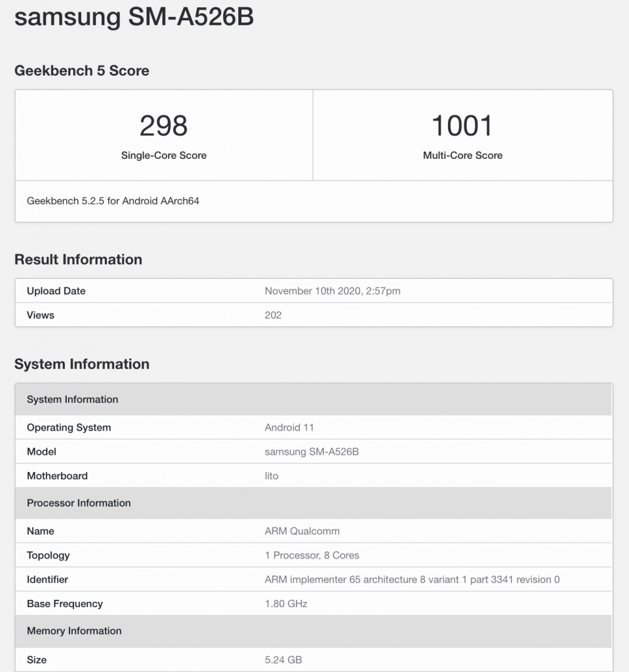Screen dimensions: 629x672
Task: Click the Multi-Core Score label
Action: click(462, 156)
